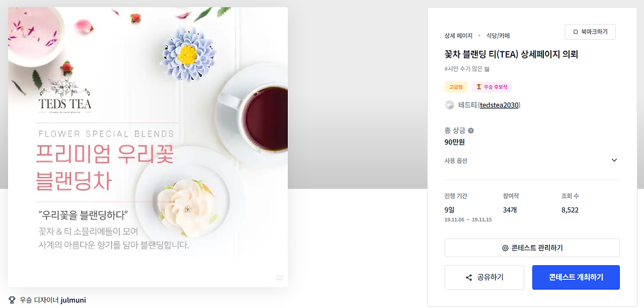Open the julmuni designer link

coord(73,300)
